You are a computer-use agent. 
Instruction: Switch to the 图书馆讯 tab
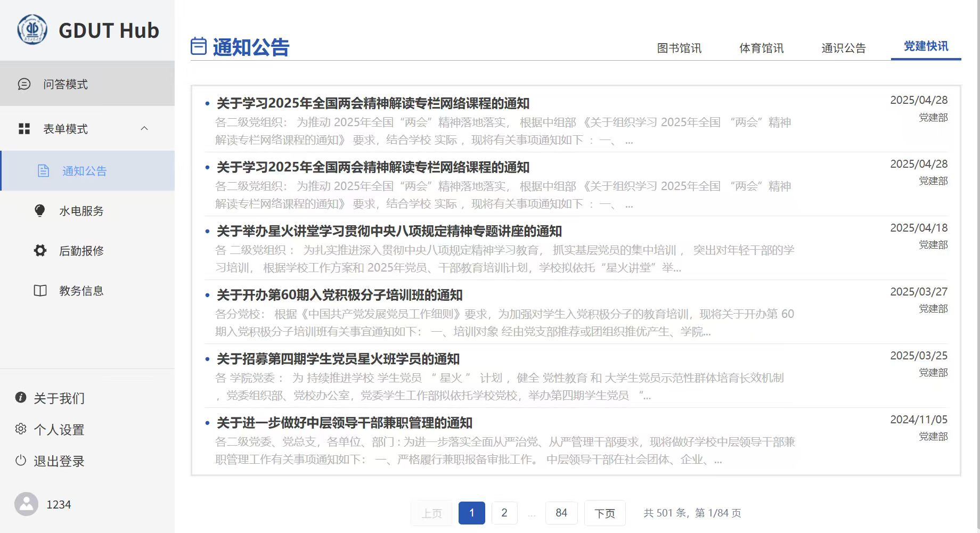point(679,48)
